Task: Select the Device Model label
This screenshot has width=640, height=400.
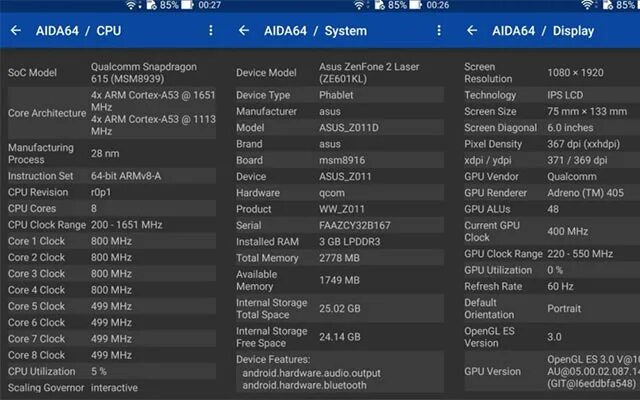Action: click(x=266, y=73)
